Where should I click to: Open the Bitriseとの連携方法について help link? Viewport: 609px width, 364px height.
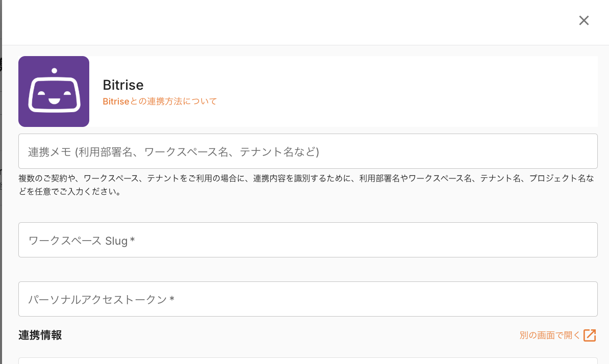pos(160,101)
